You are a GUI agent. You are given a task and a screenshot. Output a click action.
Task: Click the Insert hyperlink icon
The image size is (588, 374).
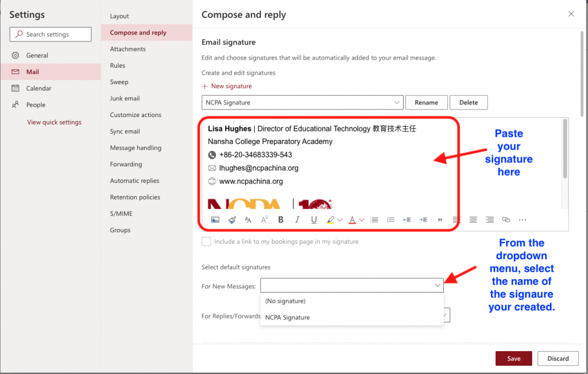(506, 220)
